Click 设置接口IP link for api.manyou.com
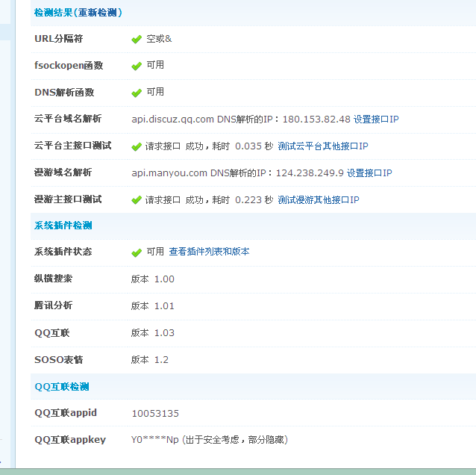Viewport: 476px width, 475px height. click(x=369, y=173)
